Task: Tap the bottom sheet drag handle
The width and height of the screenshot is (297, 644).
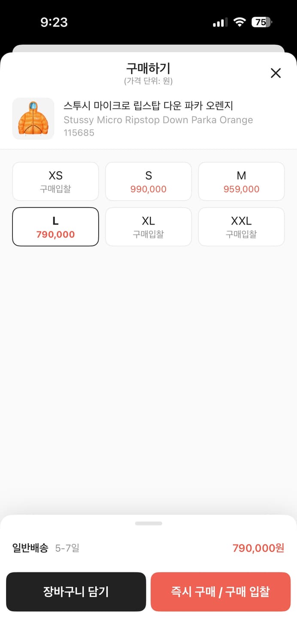Action: coord(148,523)
